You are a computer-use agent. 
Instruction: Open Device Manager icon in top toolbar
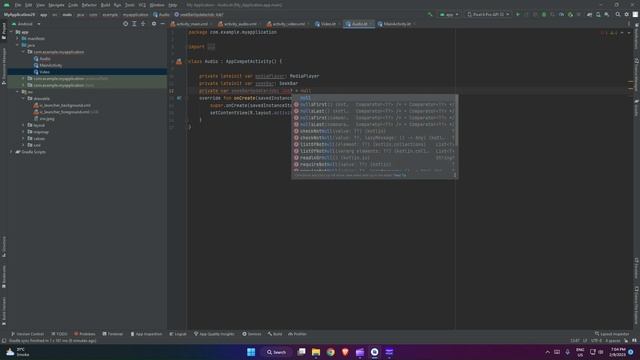[x=598, y=14]
